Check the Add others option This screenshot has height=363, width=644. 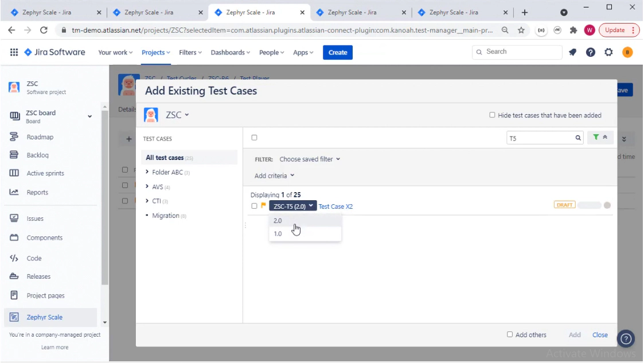tap(509, 334)
